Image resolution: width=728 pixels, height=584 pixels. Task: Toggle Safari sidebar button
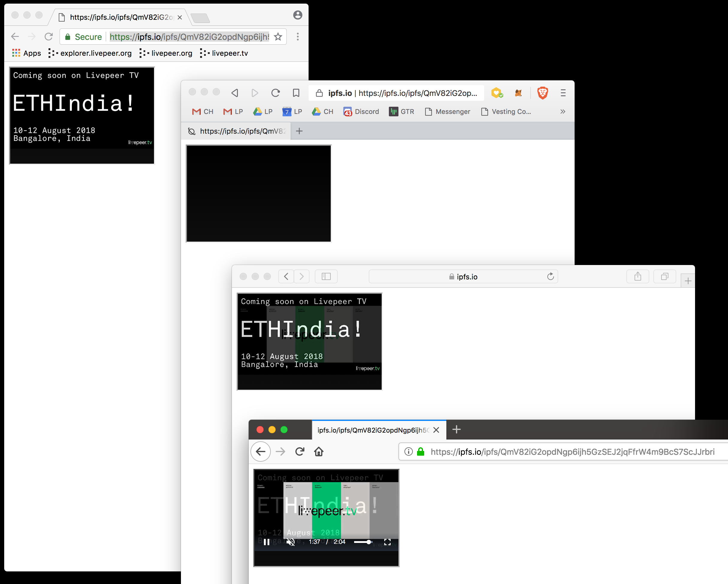click(326, 276)
